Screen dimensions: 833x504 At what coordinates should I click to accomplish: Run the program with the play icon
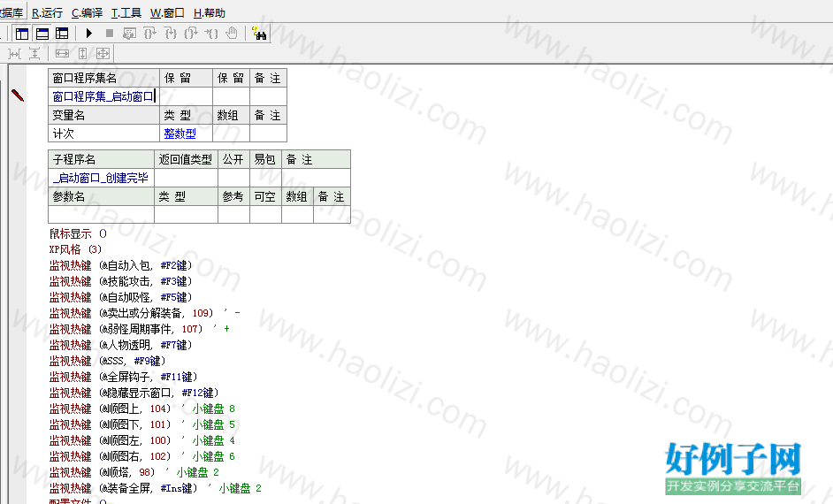coord(89,34)
